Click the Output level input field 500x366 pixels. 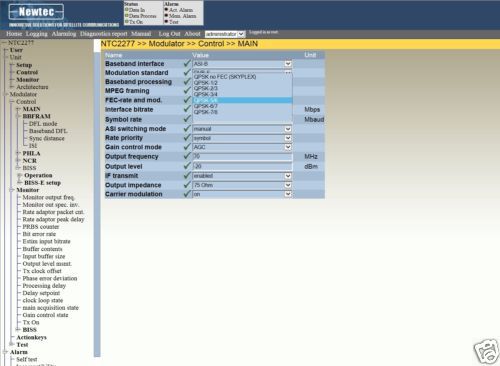242,166
